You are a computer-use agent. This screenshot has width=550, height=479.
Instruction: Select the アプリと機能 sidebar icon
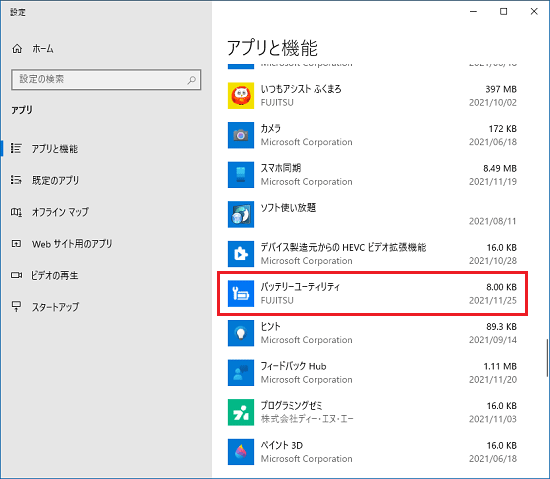(16, 148)
